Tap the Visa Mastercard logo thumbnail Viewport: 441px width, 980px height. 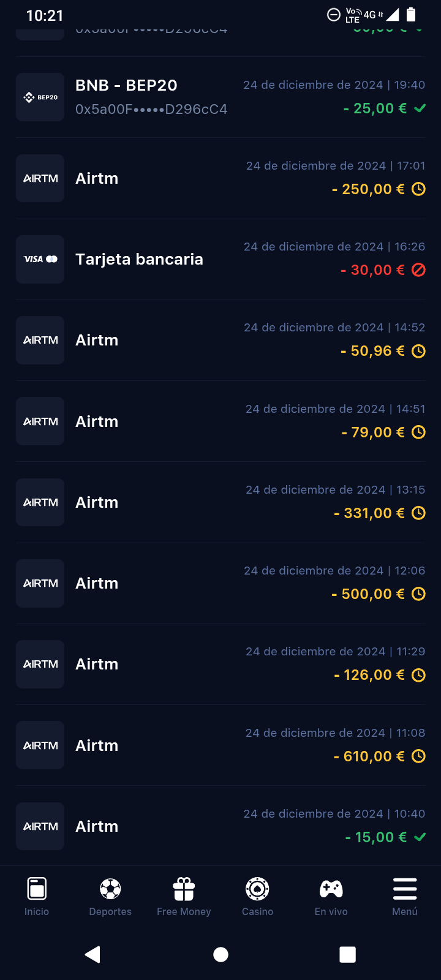[x=40, y=259]
